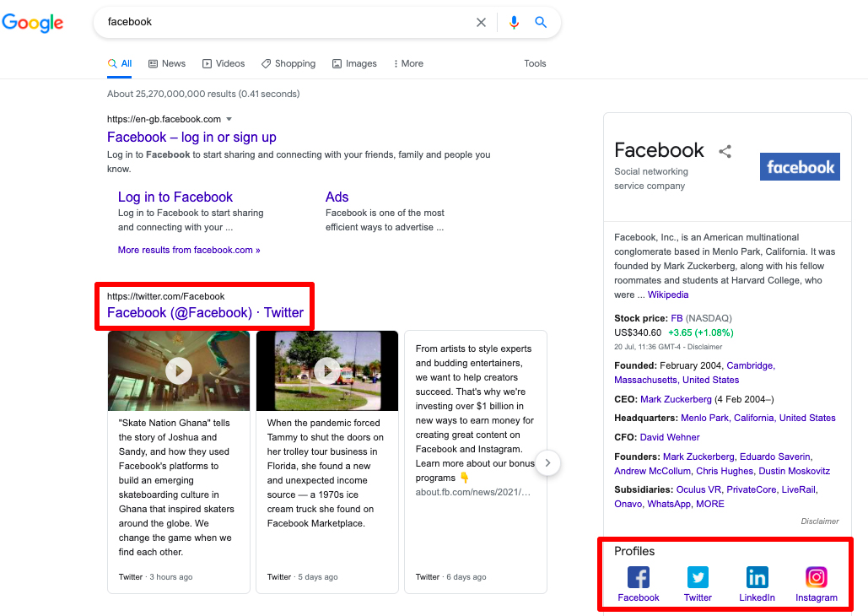Open the about.fb.com link in tweet
This screenshot has width=868, height=616.
[x=472, y=492]
